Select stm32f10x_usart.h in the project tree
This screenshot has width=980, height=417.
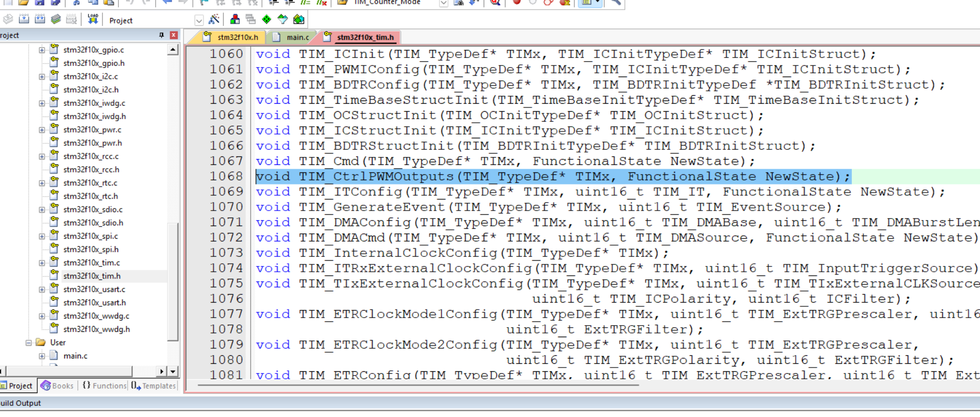(95, 303)
